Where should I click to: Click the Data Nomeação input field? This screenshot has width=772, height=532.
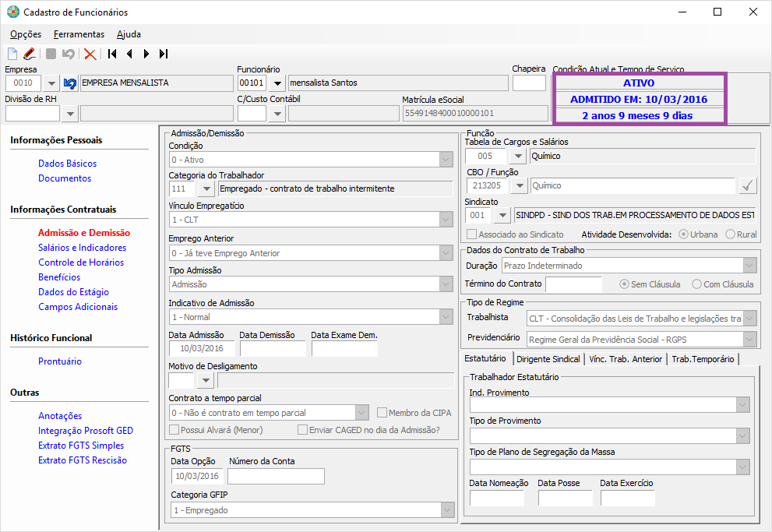[497, 498]
